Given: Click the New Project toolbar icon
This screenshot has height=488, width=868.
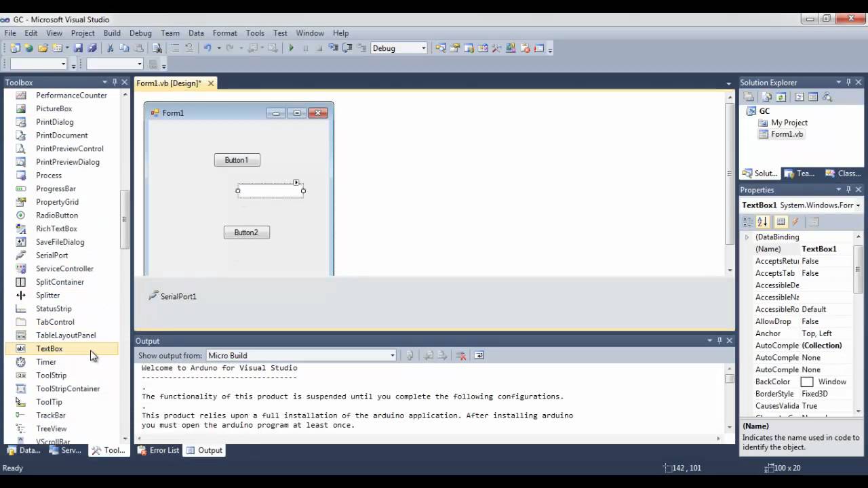Looking at the screenshot, I should pyautogui.click(x=15, y=48).
